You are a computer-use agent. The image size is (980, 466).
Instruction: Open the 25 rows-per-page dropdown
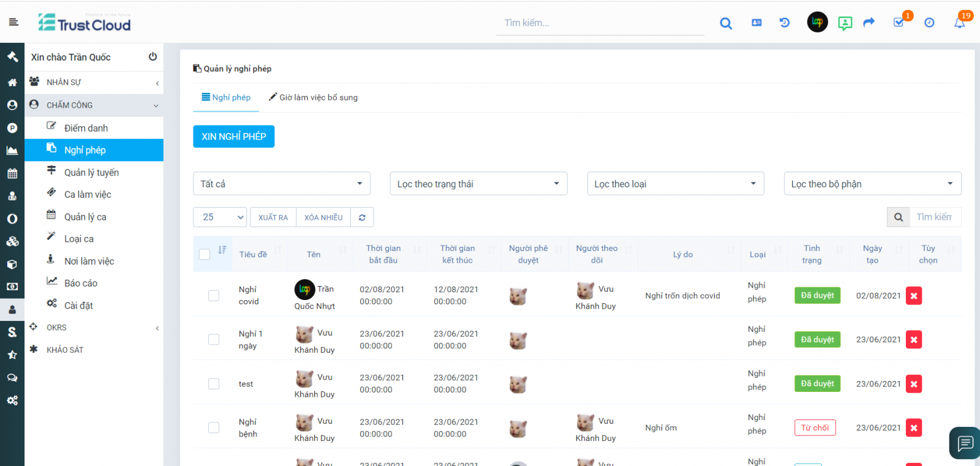[x=220, y=217]
